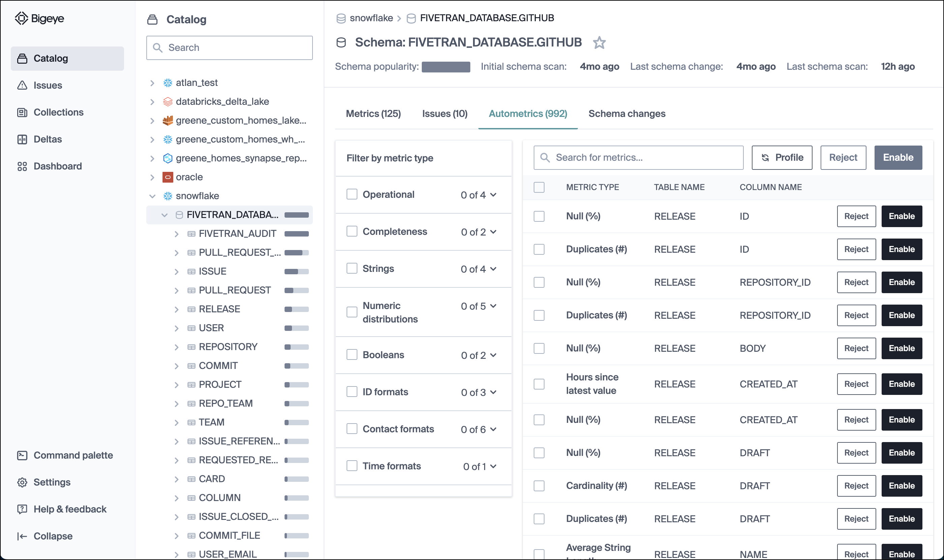Open the Command palette terminal icon

click(x=22, y=456)
